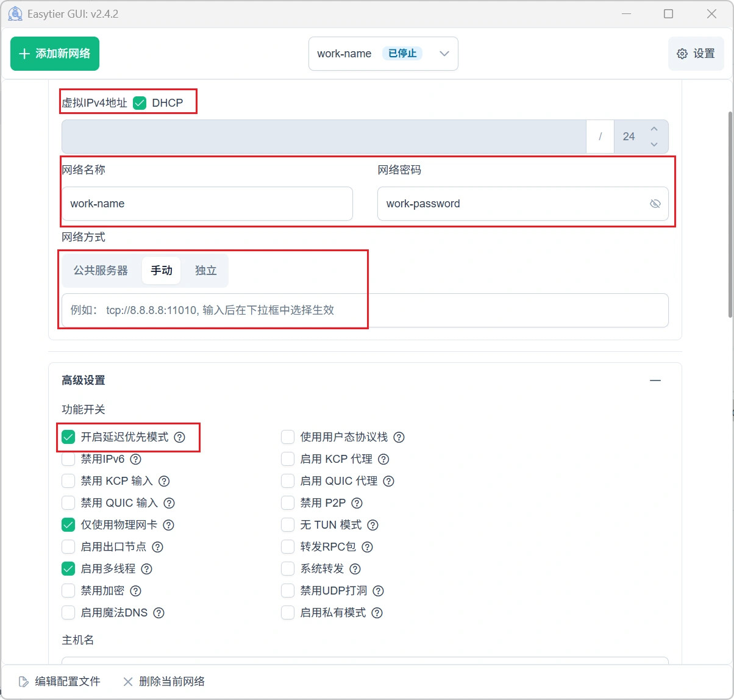Check the 启用 QUIC 代理 checkbox
The height and width of the screenshot is (700, 734).
[288, 481]
